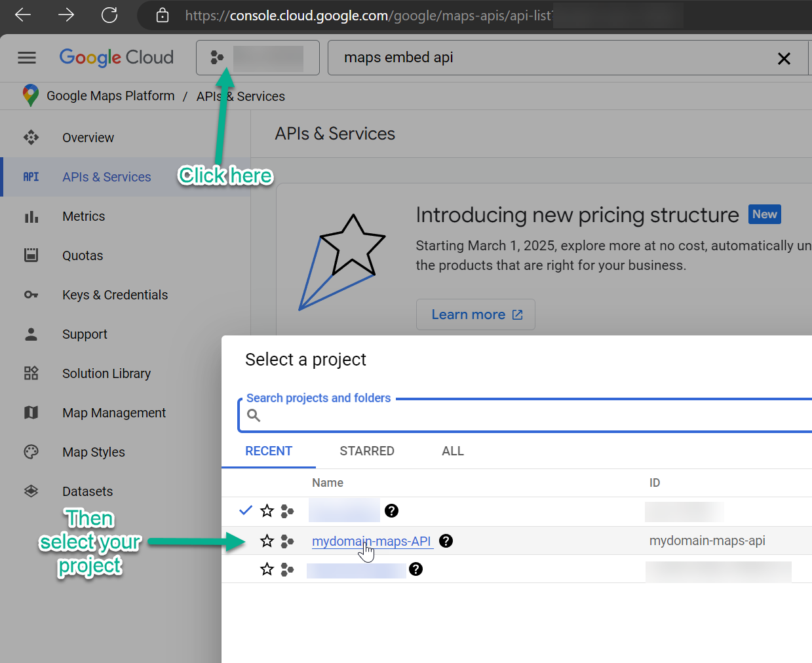Click the Learn more button

pos(476,314)
